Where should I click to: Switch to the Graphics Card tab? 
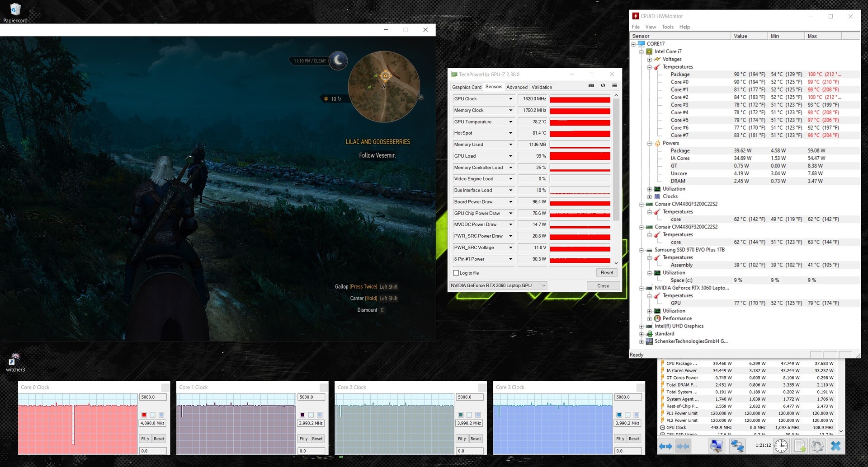coord(467,87)
